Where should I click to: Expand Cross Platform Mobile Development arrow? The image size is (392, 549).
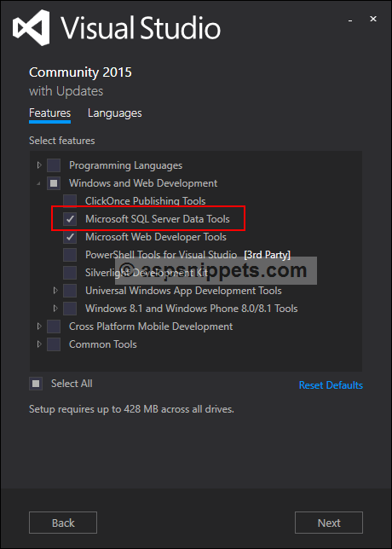pos(39,327)
